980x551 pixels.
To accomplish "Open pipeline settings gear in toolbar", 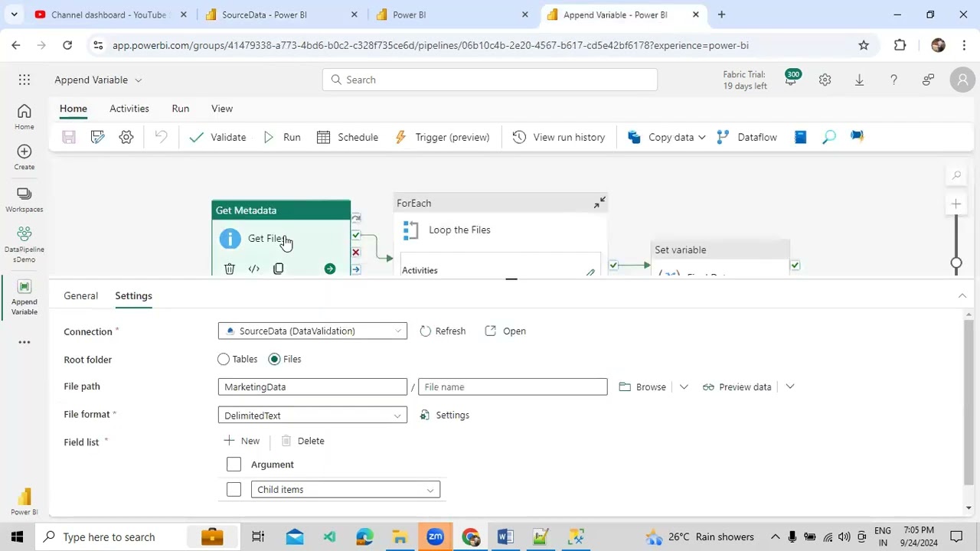I will click(126, 137).
